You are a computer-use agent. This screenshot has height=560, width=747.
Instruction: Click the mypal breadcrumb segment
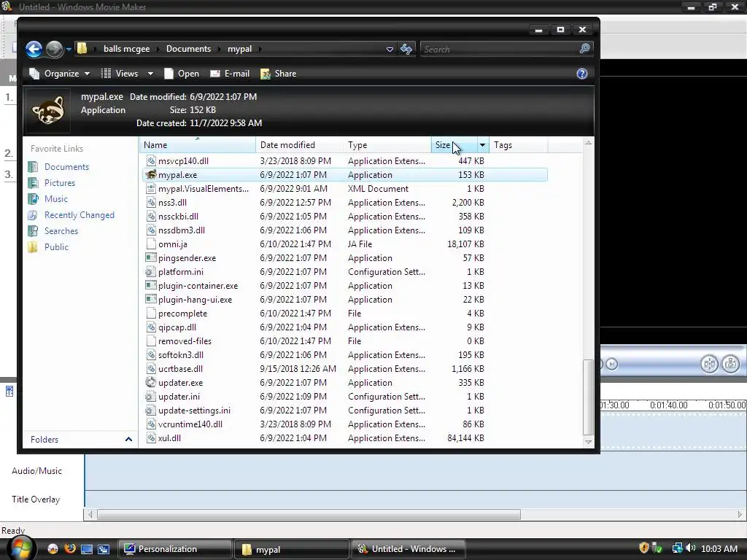239,49
